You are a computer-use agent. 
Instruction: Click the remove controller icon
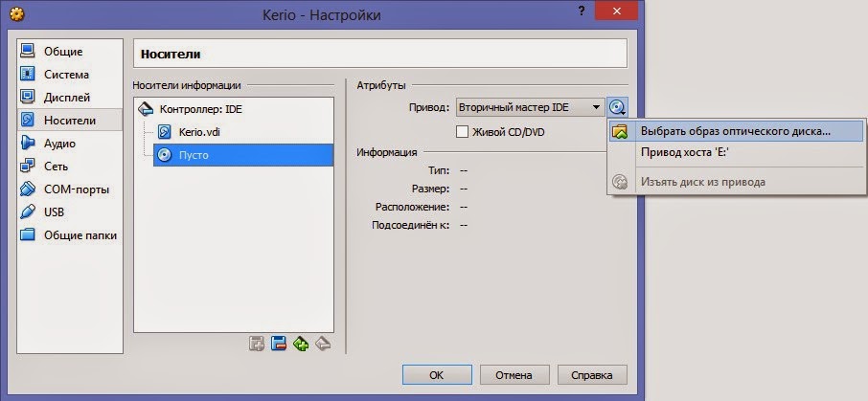pos(323,344)
